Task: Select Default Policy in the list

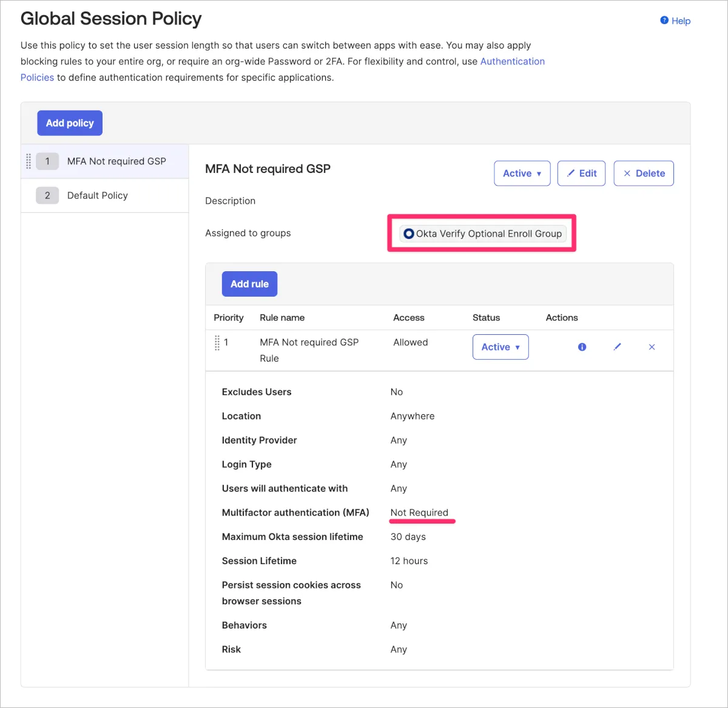Action: 98,195
